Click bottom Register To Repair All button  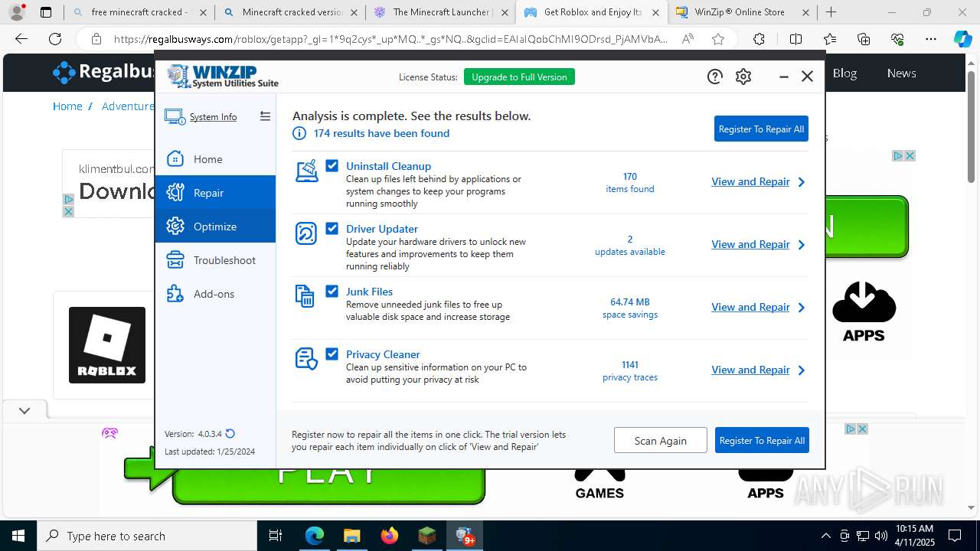[x=762, y=440]
